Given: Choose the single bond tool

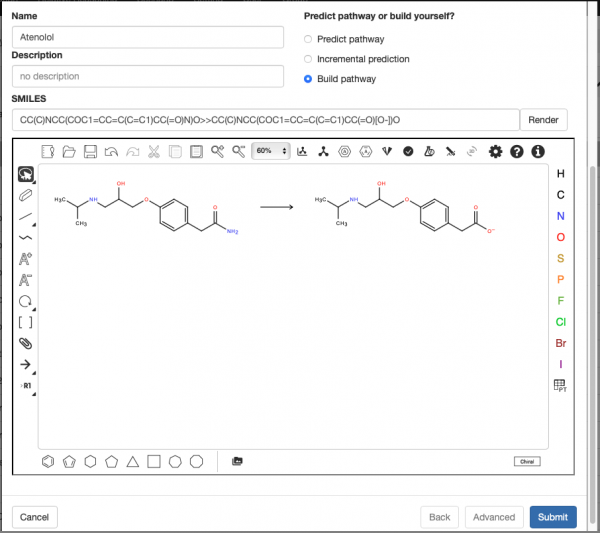Looking at the screenshot, I should coord(25,216).
